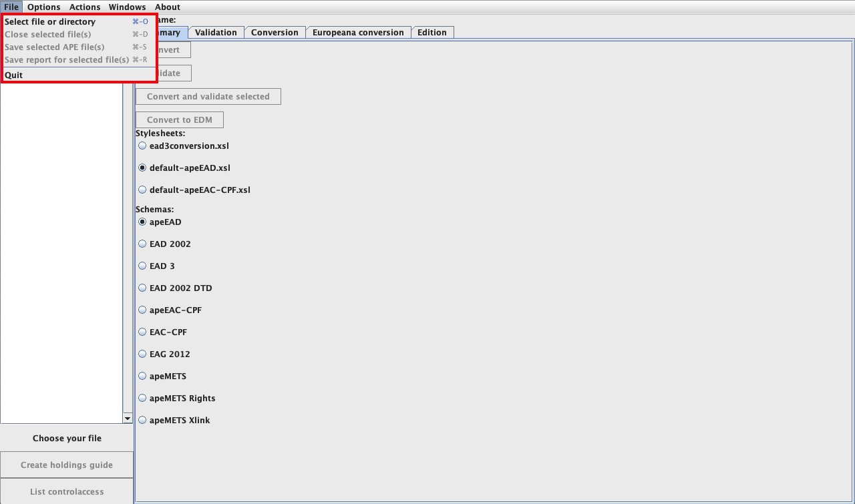Open the Windows menu
Viewport: 855px width, 504px height.
click(127, 7)
